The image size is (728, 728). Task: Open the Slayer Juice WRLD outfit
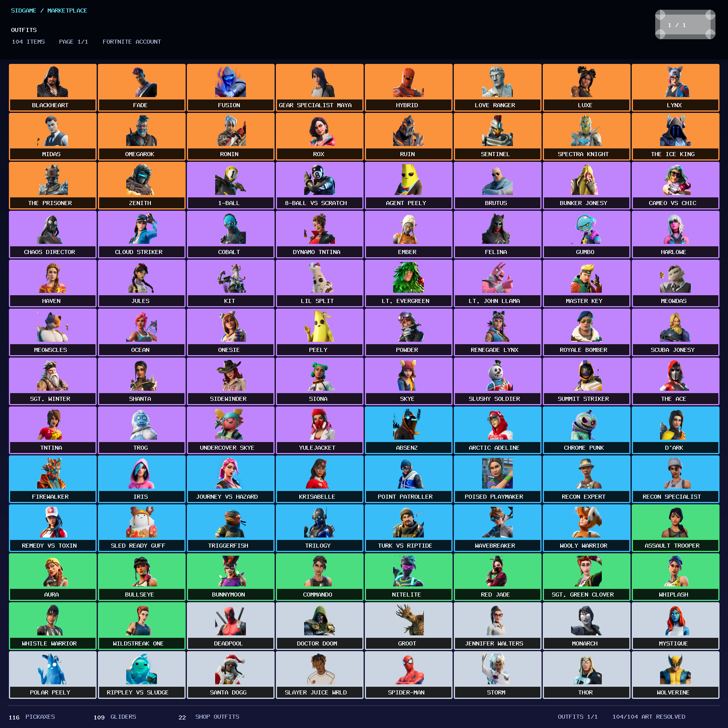tap(320, 675)
